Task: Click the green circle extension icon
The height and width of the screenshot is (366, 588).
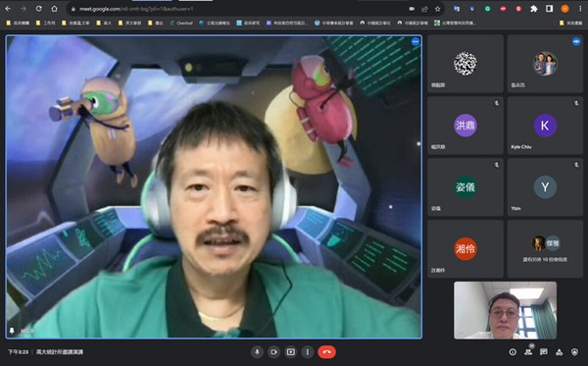Action: 487,9
